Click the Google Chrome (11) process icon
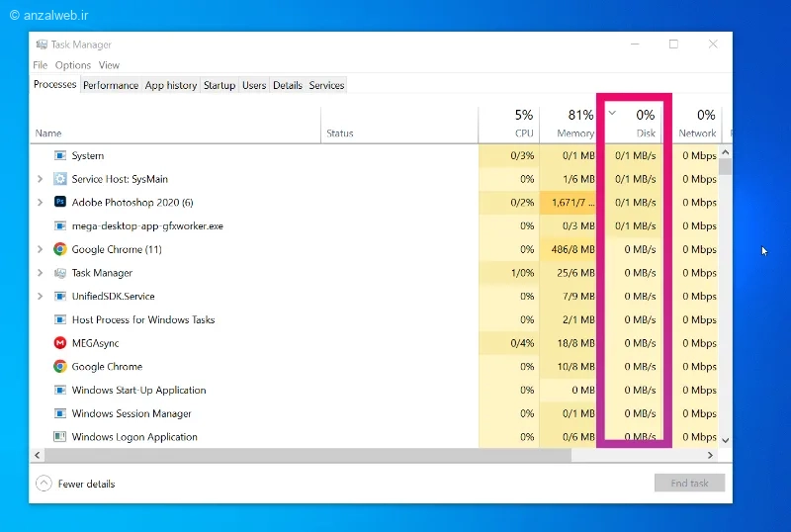The width and height of the screenshot is (791, 532). (x=60, y=249)
